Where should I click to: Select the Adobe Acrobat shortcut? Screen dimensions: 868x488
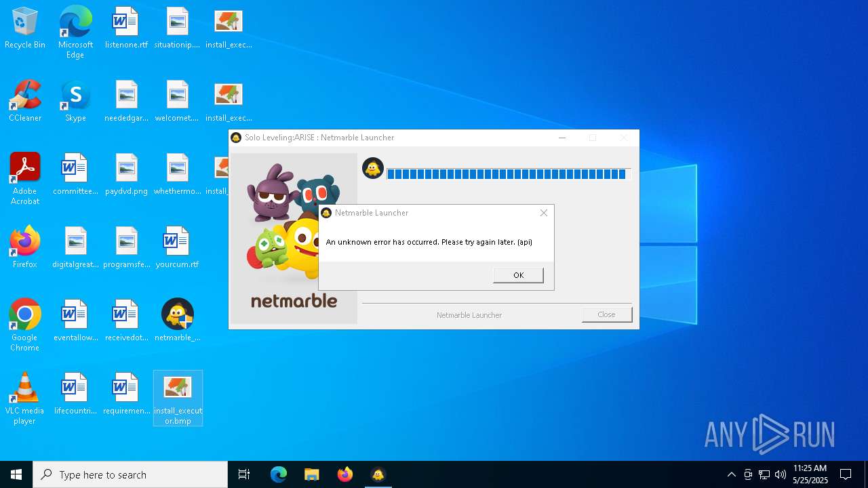[25, 179]
